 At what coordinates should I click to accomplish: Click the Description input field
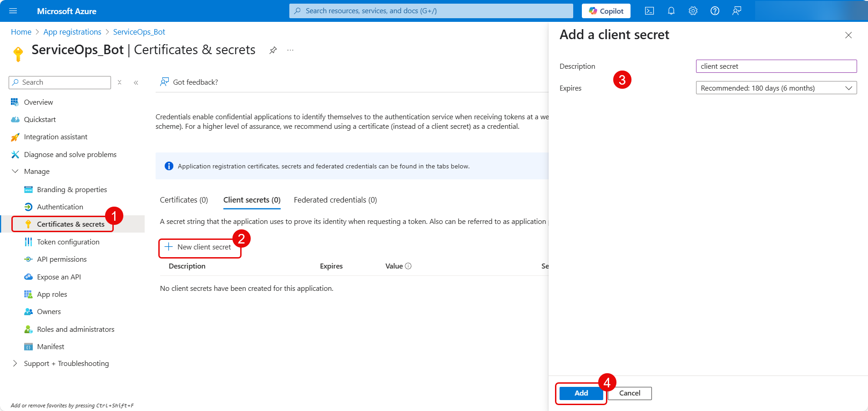776,66
